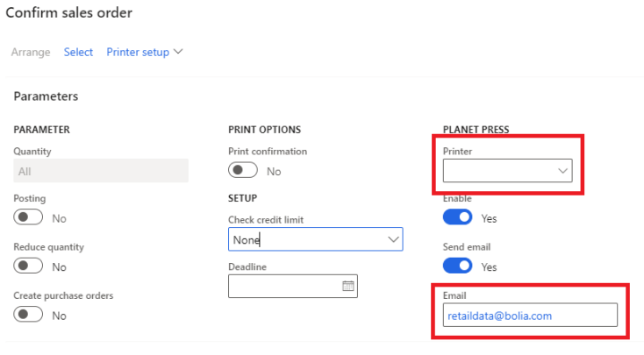
Task: Click the Parameters section heading
Action: pyautogui.click(x=46, y=96)
